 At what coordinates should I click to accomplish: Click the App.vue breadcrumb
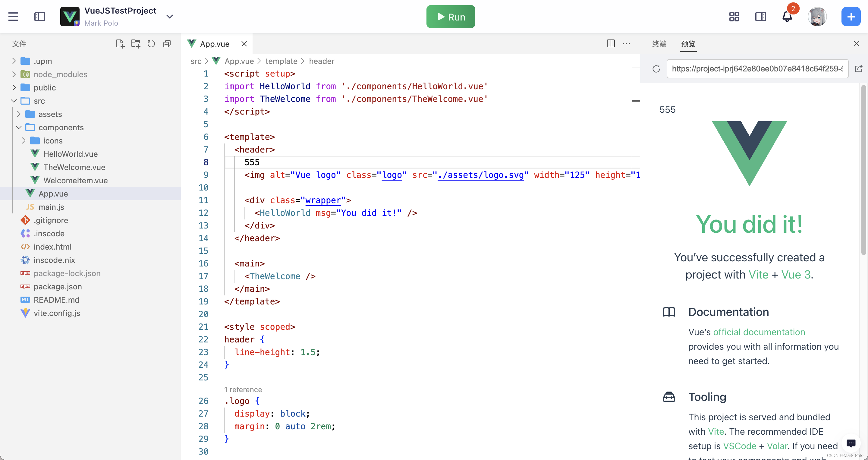pos(239,61)
